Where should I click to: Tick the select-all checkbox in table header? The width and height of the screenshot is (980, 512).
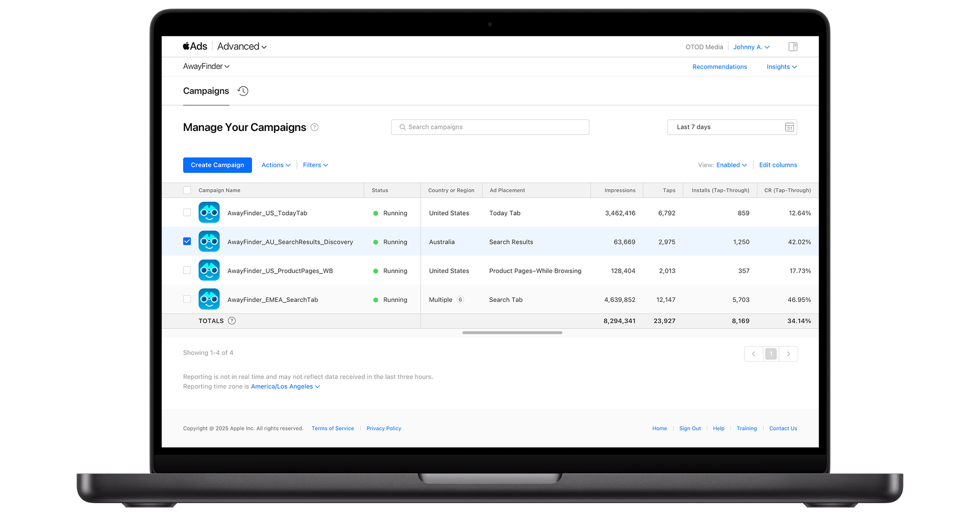(x=187, y=190)
